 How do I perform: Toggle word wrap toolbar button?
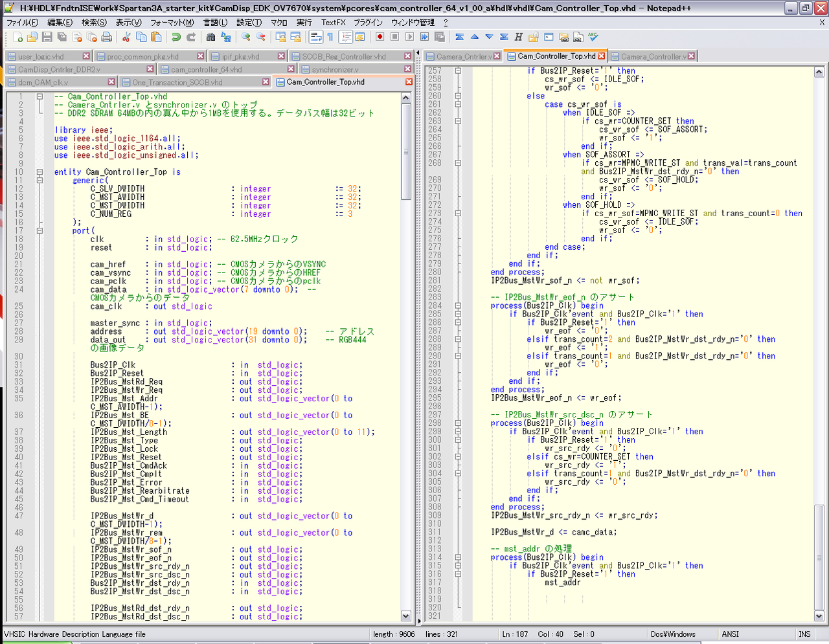tap(315, 37)
